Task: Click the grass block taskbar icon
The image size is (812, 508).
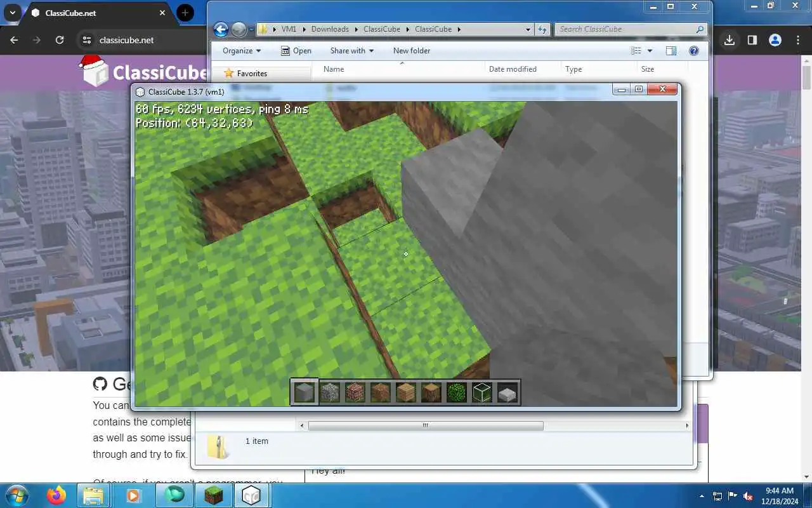Action: (213, 495)
